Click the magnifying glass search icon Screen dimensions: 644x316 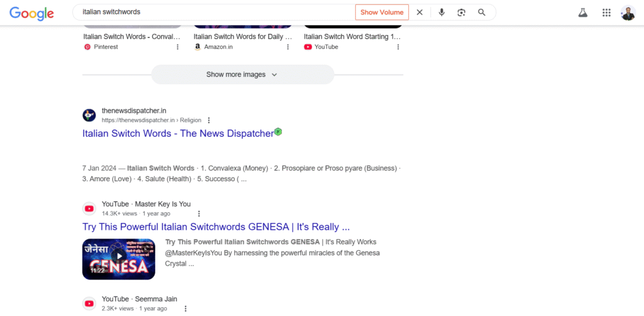482,13
